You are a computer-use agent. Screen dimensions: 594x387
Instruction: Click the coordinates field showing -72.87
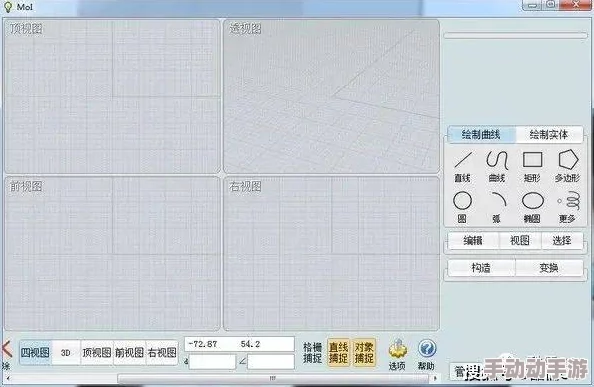click(239, 344)
